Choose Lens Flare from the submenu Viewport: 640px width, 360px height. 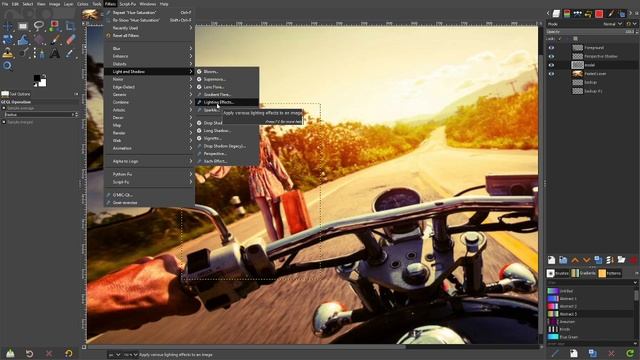tap(227, 87)
